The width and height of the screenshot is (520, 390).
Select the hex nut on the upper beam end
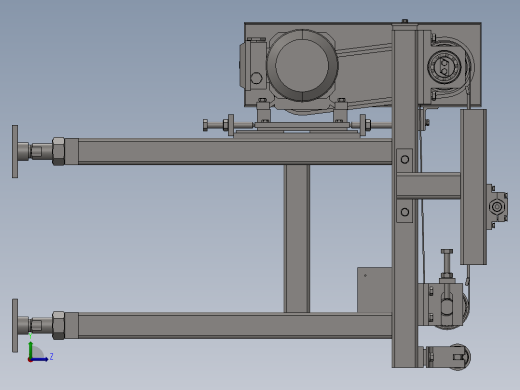(58, 152)
